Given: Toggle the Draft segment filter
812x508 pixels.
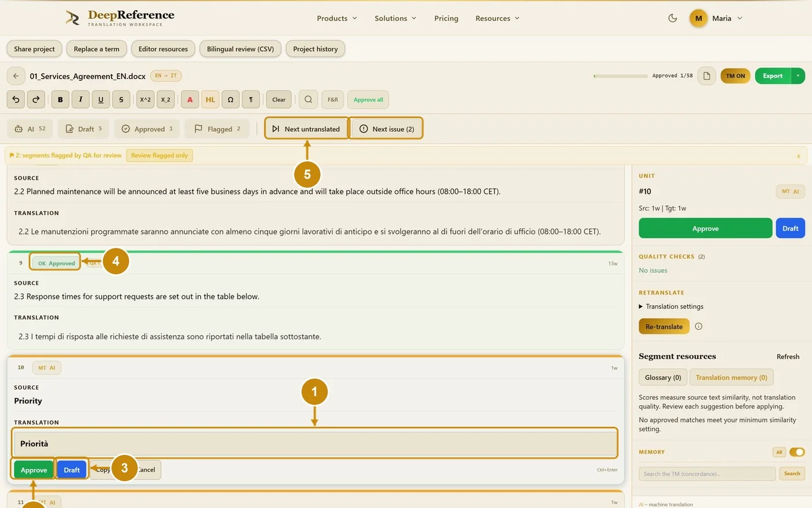Looking at the screenshot, I should (84, 129).
